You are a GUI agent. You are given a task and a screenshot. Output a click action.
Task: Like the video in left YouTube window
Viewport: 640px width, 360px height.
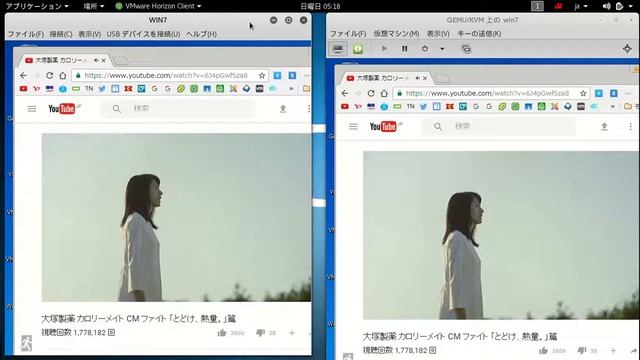(x=222, y=333)
